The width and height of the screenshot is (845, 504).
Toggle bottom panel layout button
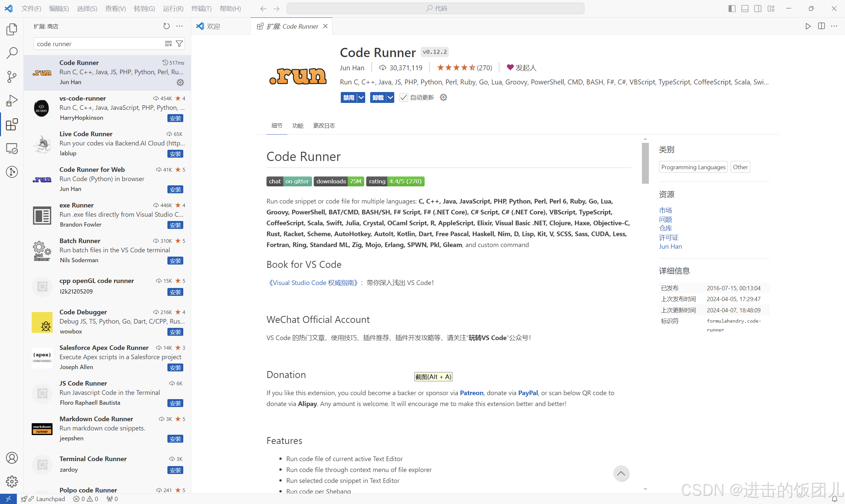coord(745,9)
